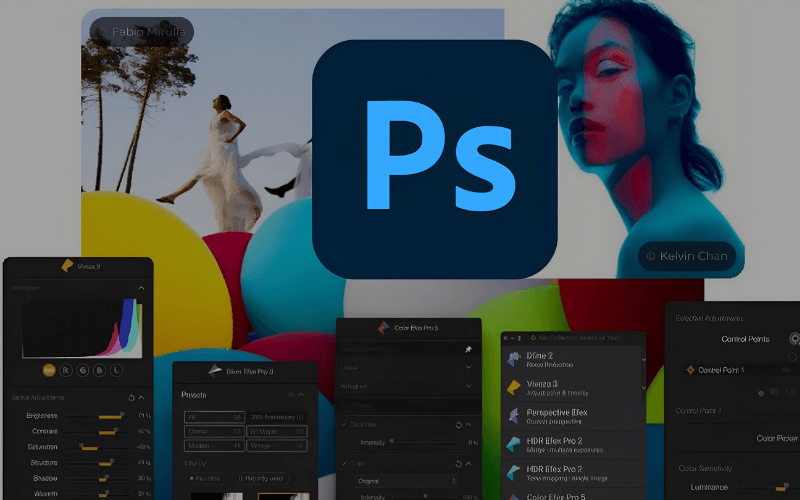
Task: Collapse the Histogram section in Viveza
Action: point(141,288)
